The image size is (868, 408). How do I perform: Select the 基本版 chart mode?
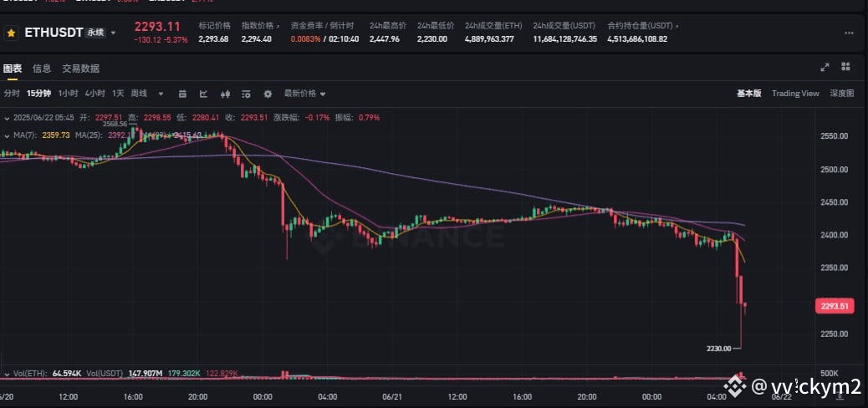click(x=748, y=94)
